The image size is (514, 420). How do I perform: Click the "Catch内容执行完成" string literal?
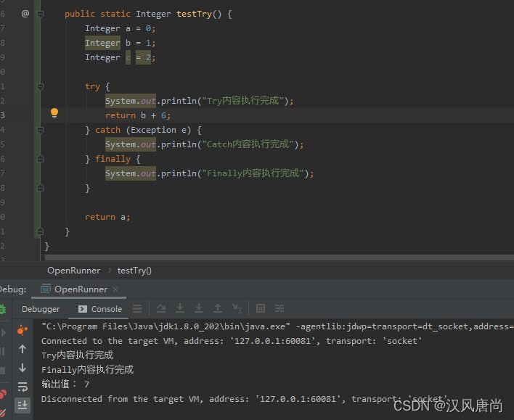(x=248, y=144)
